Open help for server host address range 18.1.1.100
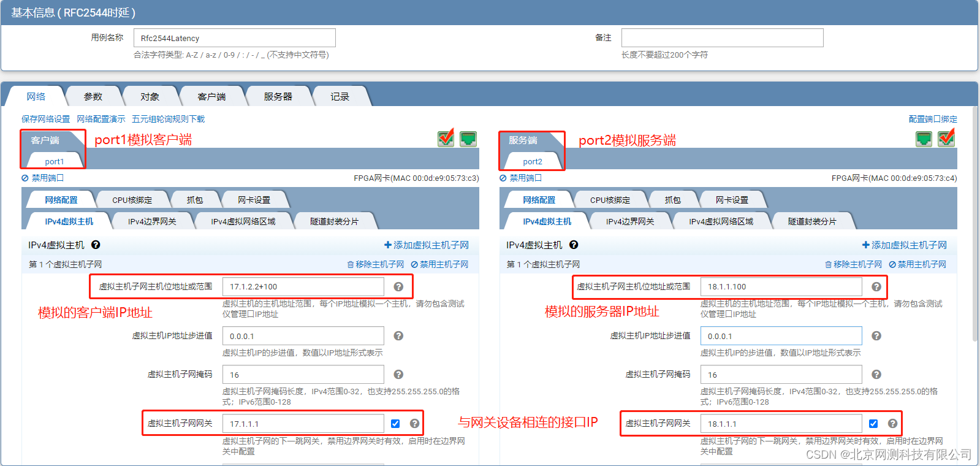 coord(876,286)
